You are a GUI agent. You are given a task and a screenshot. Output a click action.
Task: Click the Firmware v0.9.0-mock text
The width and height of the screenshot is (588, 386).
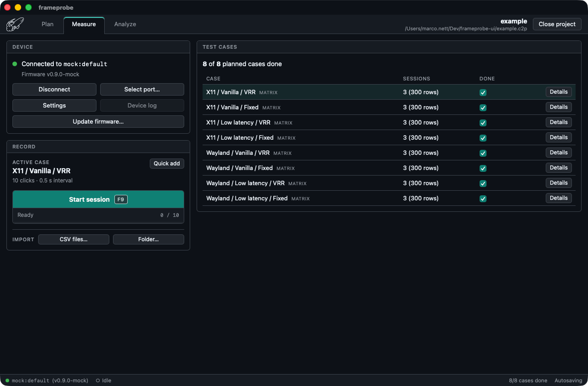(x=51, y=74)
